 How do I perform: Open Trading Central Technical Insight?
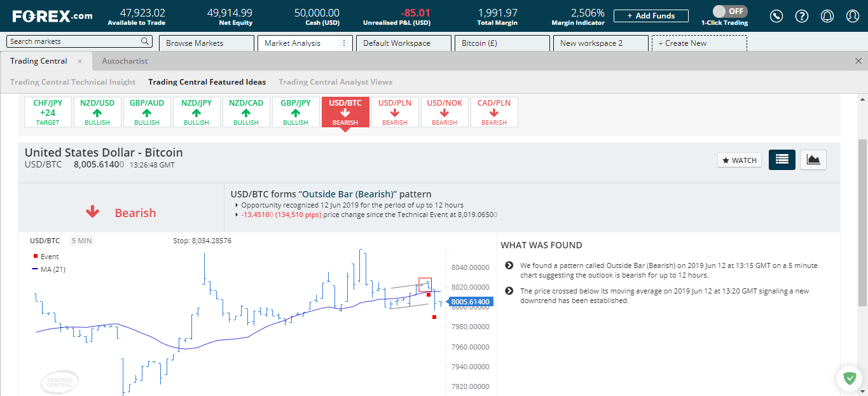72,82
